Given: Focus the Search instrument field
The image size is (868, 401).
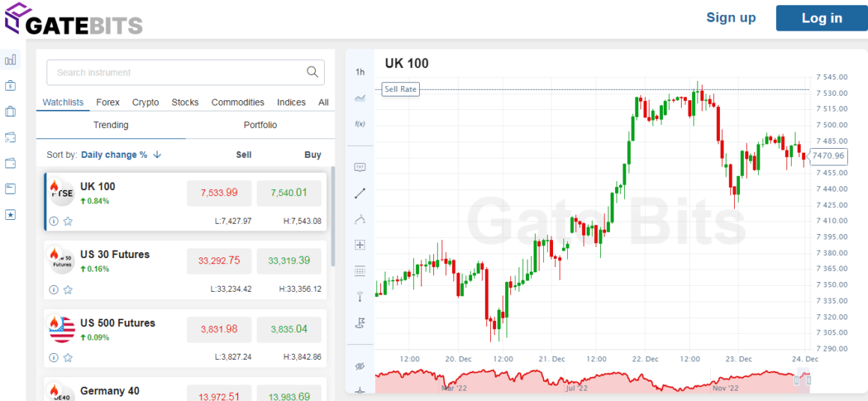Looking at the screenshot, I should pos(176,73).
